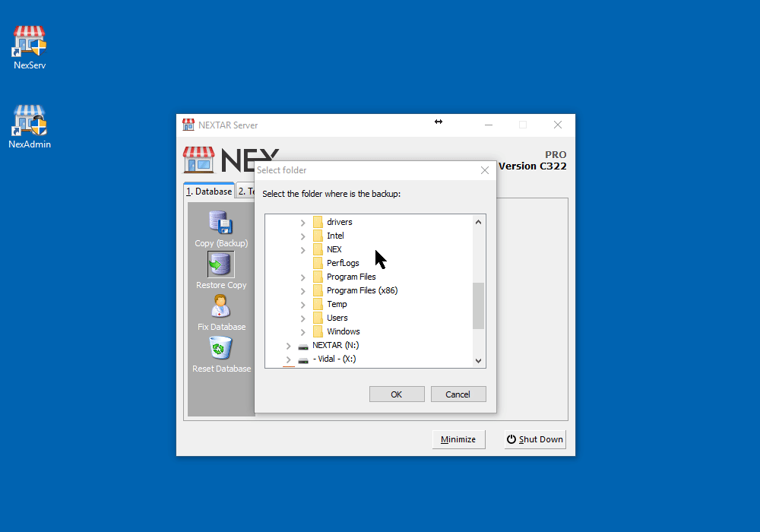Click the Program Files folder icon
Viewport: 760px width, 532px height.
coord(318,277)
